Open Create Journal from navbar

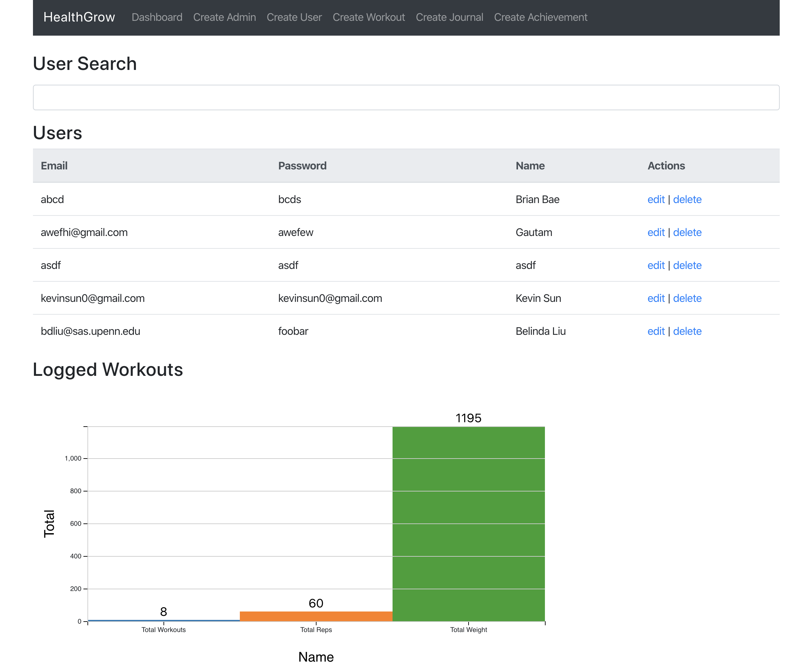[449, 17]
